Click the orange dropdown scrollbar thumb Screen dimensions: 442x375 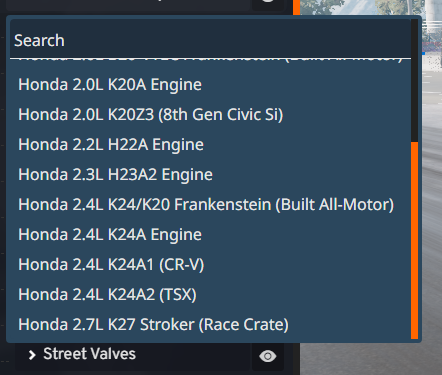414,240
